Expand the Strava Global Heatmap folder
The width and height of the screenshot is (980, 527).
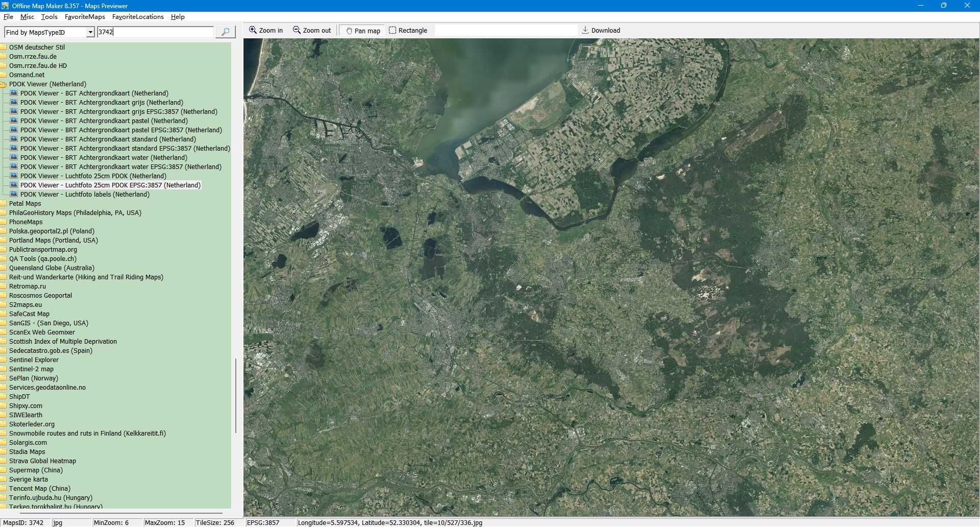coord(4,461)
